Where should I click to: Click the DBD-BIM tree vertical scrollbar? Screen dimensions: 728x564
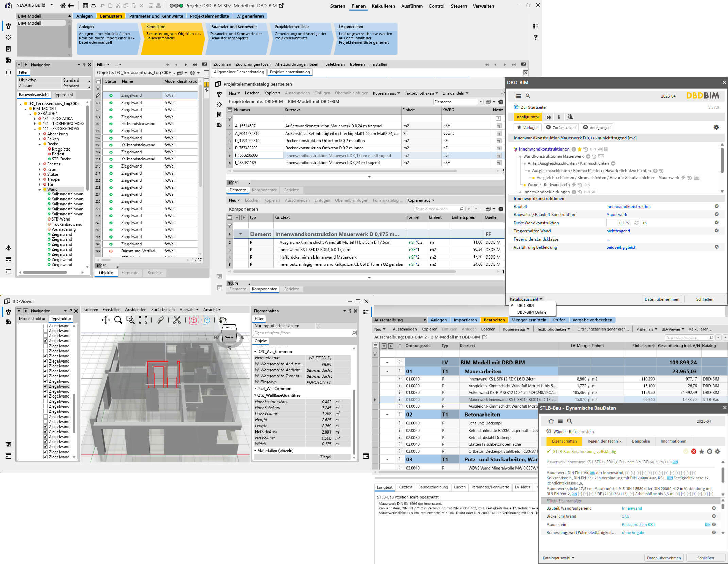coord(722,161)
